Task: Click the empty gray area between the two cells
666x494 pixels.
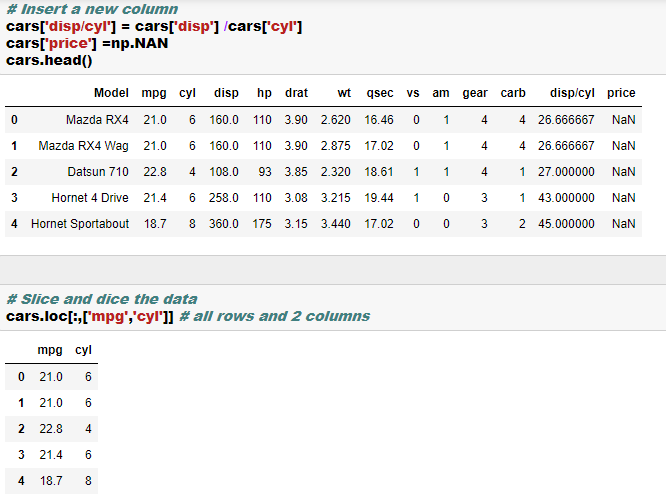Action: (333, 269)
